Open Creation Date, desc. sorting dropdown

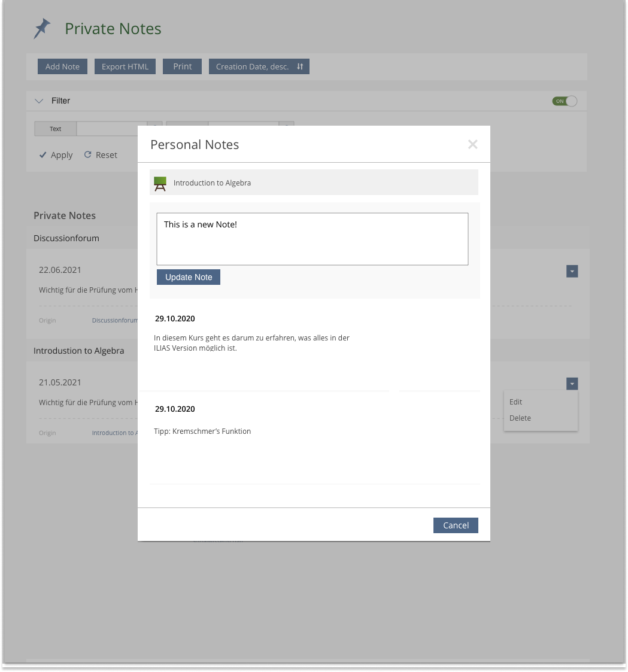click(x=259, y=66)
